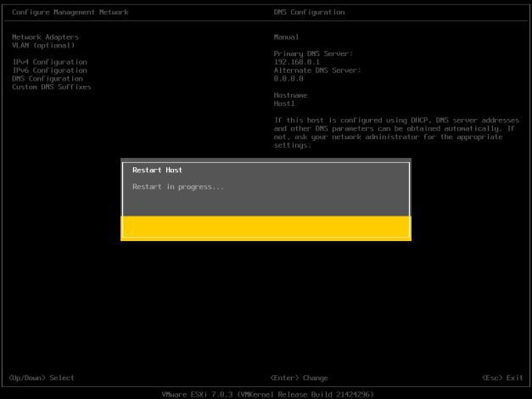The height and width of the screenshot is (399, 532).
Task: Select VLAN (optional) menu entry
Action: (43, 46)
